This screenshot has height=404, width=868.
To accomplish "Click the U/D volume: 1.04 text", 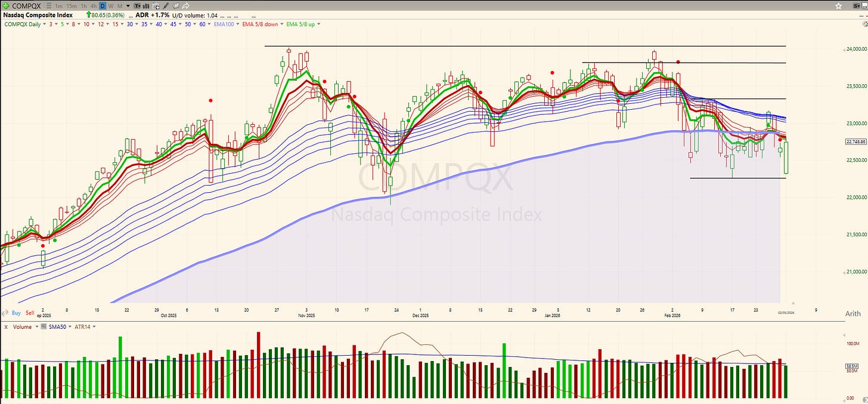I will click(194, 16).
